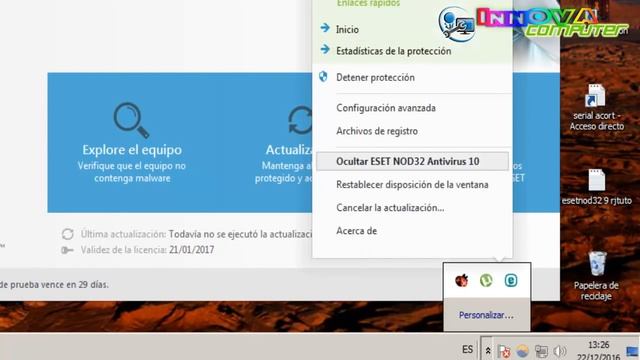
Task: Open the Personalizar... link
Action: click(x=486, y=315)
